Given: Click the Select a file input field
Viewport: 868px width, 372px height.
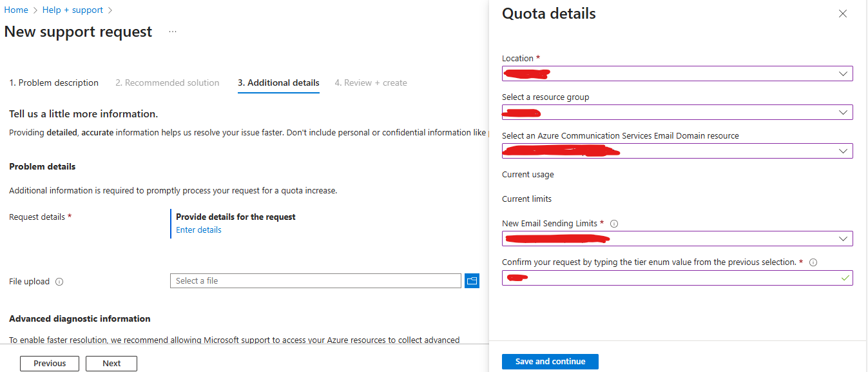Looking at the screenshot, I should click(316, 281).
